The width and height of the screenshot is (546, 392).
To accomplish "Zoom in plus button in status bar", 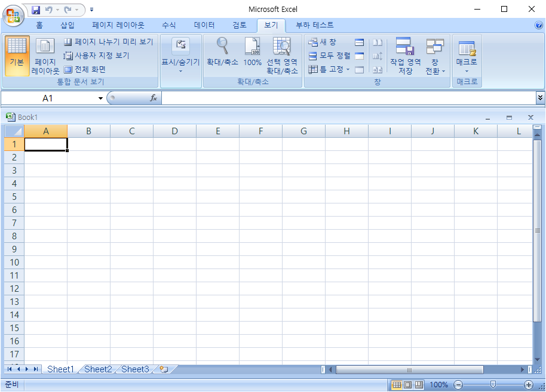I will 529,385.
